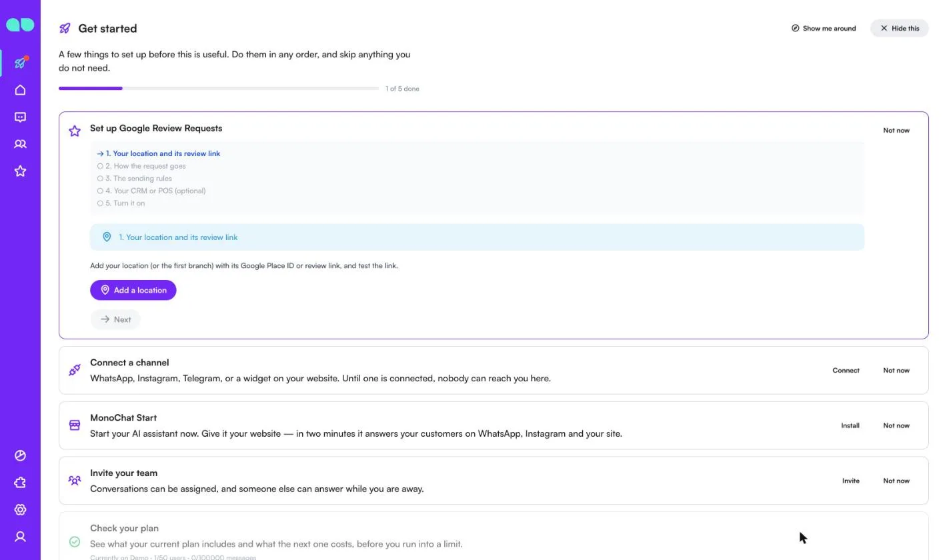Open conversations via the sidebar chat bubble icon
Viewport: 947px width, 560px height.
pos(20,117)
